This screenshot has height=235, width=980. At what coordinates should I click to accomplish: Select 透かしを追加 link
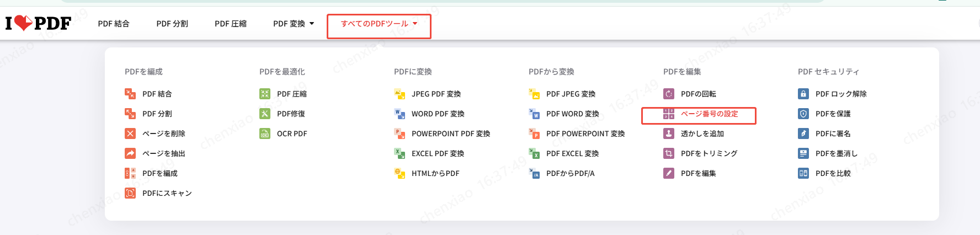[702, 133]
